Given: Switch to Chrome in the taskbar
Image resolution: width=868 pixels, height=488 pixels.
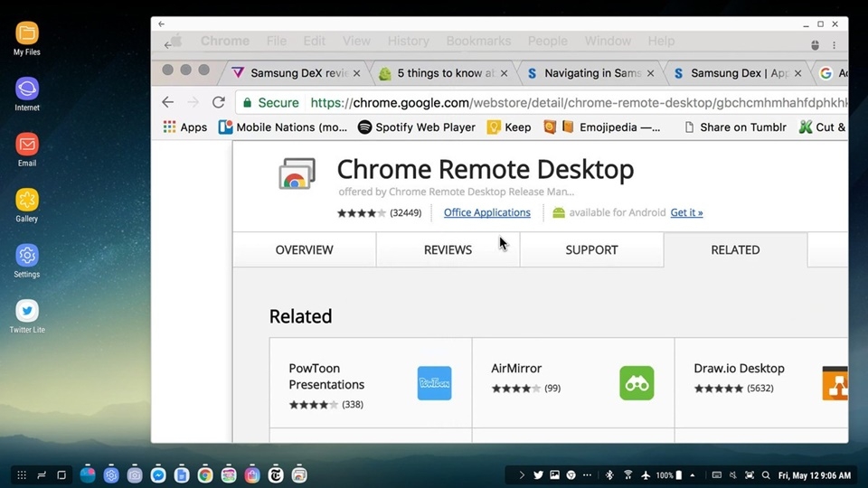Looking at the screenshot, I should coord(205,474).
